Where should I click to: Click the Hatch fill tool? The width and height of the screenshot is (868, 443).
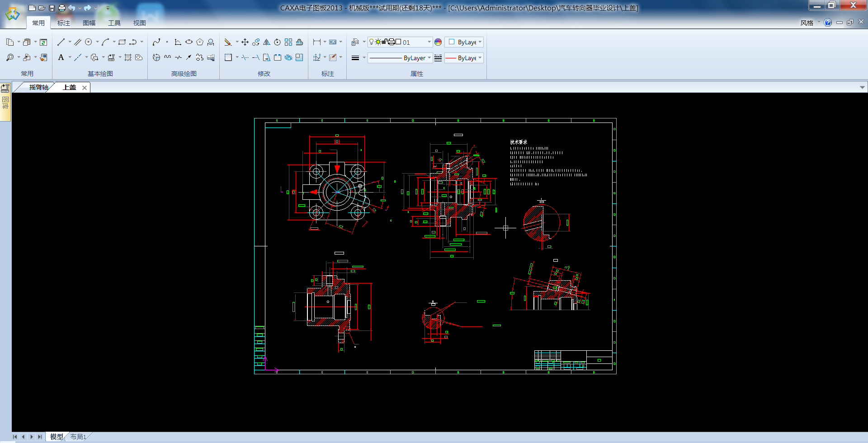pos(128,57)
